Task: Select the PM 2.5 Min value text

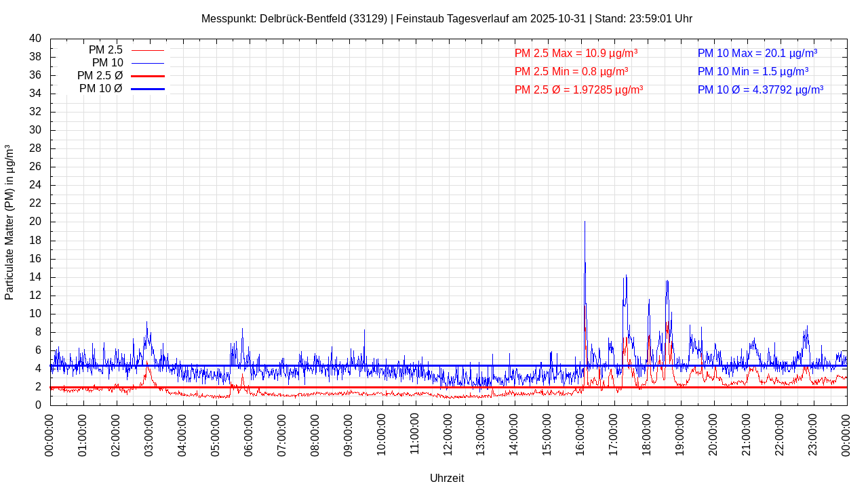Action: pyautogui.click(x=571, y=72)
